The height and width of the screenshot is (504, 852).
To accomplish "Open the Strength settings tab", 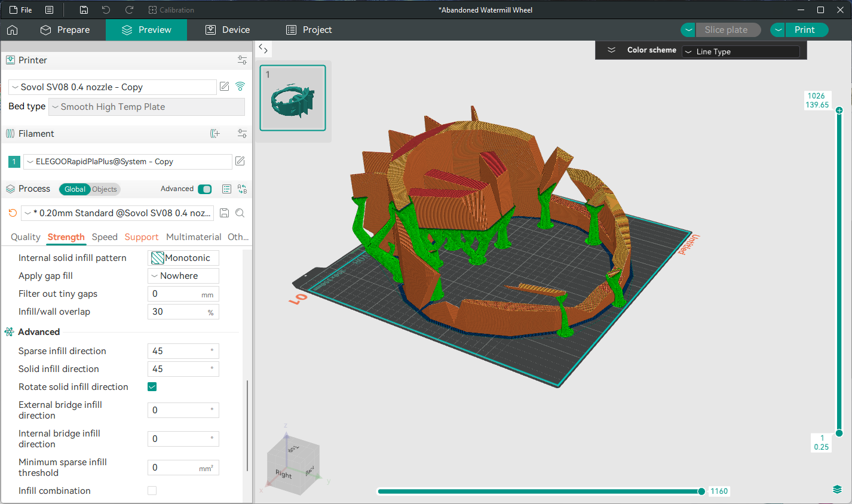I will 66,237.
